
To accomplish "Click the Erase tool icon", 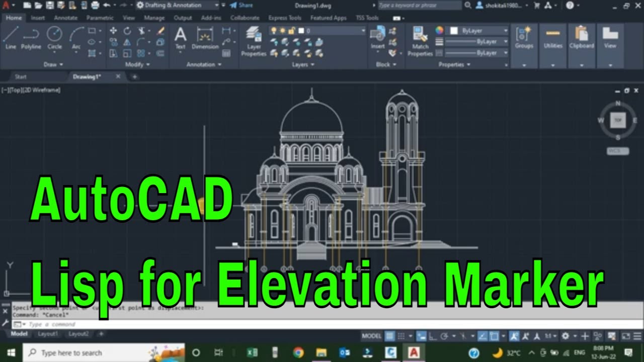I will [x=160, y=31].
